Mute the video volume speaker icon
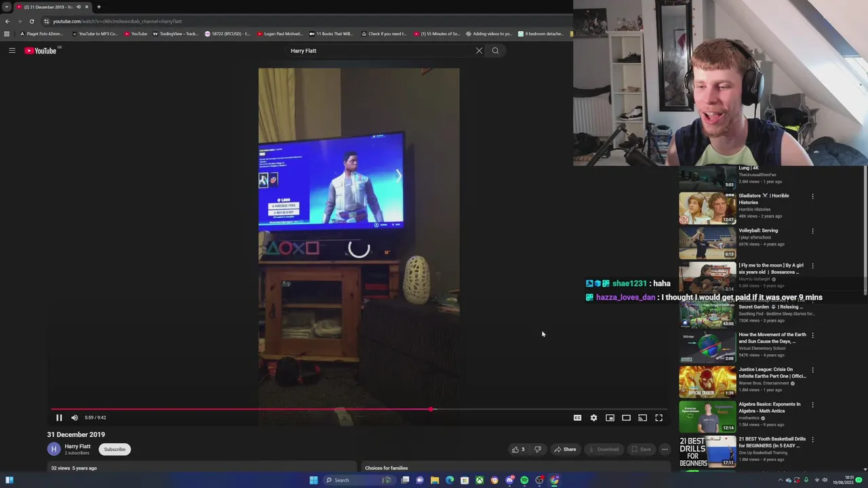Viewport: 868px width, 488px height. click(x=75, y=418)
